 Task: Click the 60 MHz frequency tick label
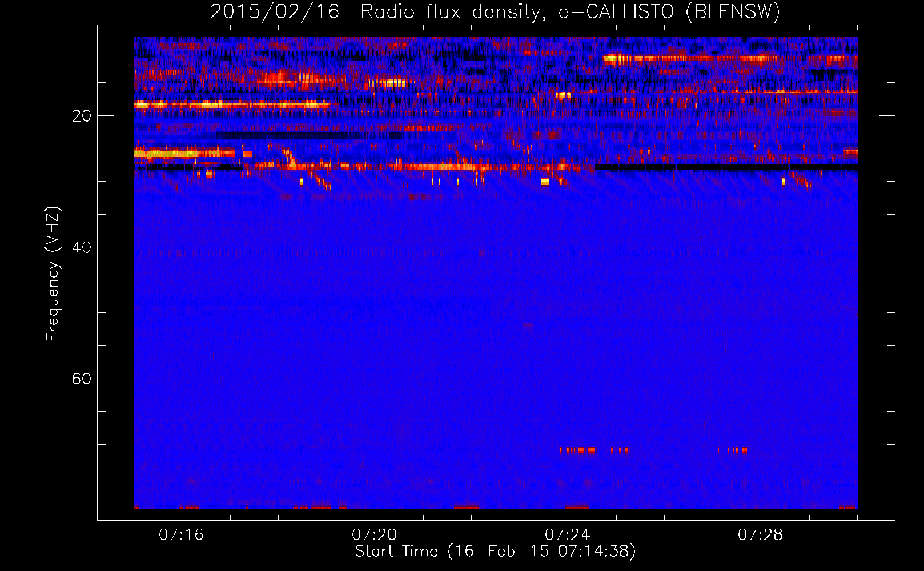[81, 379]
